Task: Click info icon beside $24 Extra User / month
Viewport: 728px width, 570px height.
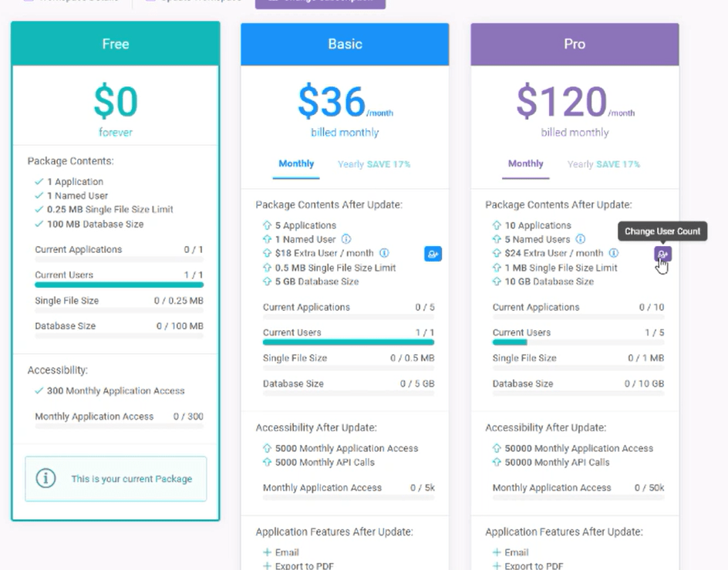Action: click(614, 253)
